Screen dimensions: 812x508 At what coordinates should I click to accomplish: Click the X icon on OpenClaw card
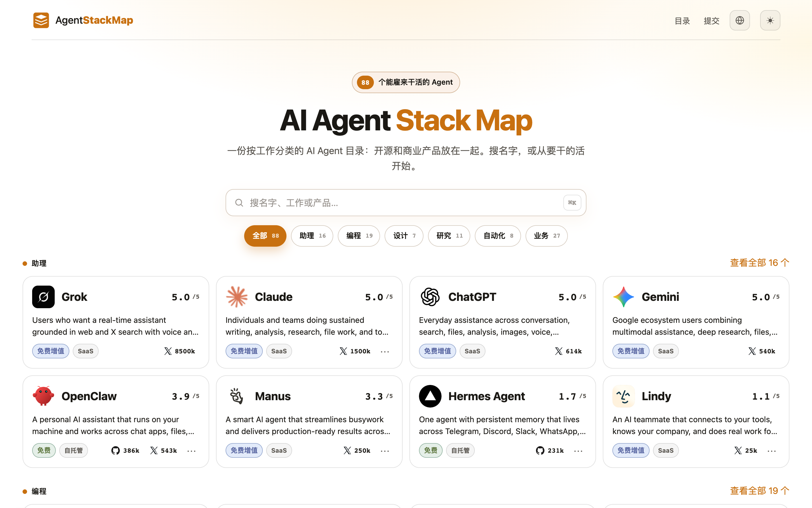click(x=154, y=450)
